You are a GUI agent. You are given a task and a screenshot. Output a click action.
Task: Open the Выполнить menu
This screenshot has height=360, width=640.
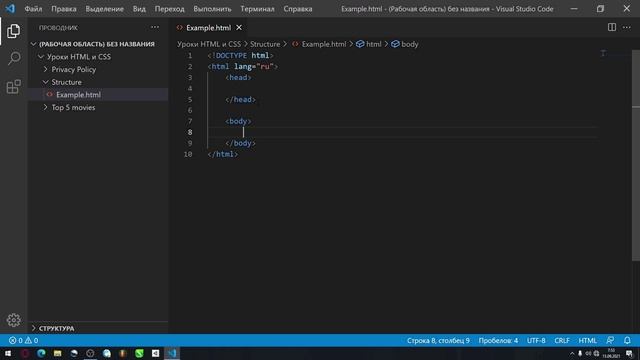coord(212,9)
